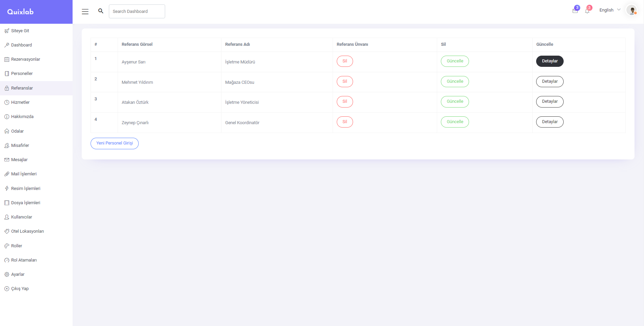Open the Siteye Git menu item
This screenshot has width=644, height=326.
click(x=36, y=31)
